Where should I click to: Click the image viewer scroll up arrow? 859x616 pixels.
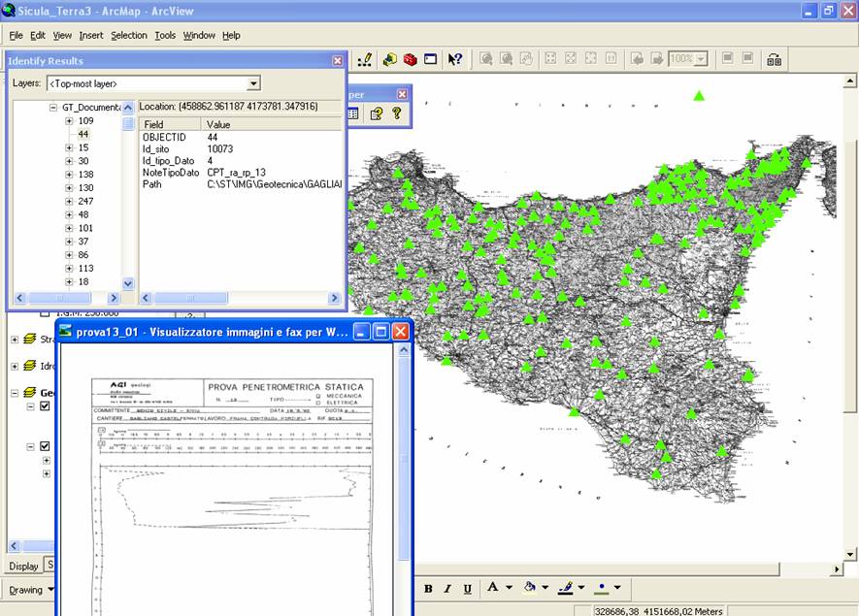point(404,350)
